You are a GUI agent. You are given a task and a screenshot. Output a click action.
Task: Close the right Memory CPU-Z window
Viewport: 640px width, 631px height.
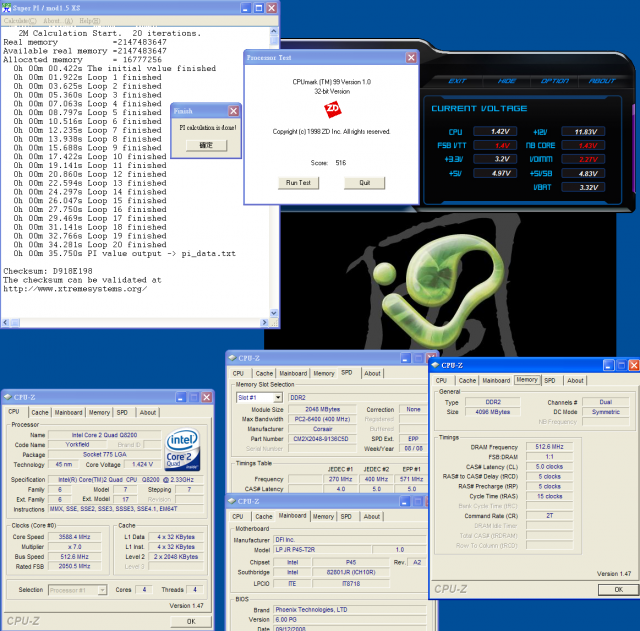coord(633,365)
